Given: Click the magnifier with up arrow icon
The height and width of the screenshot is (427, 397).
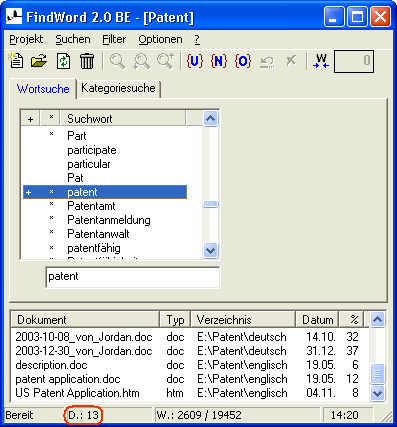Looking at the screenshot, I should [166, 61].
